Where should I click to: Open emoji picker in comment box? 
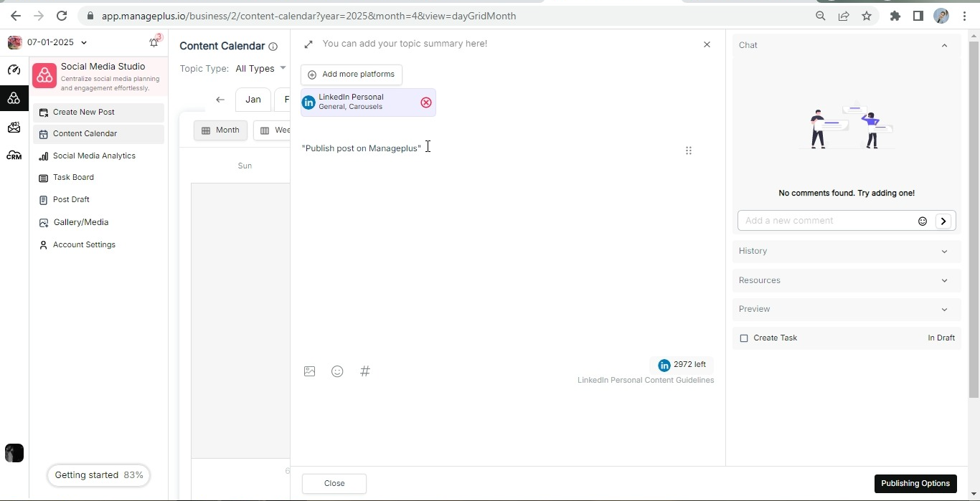coord(923,221)
